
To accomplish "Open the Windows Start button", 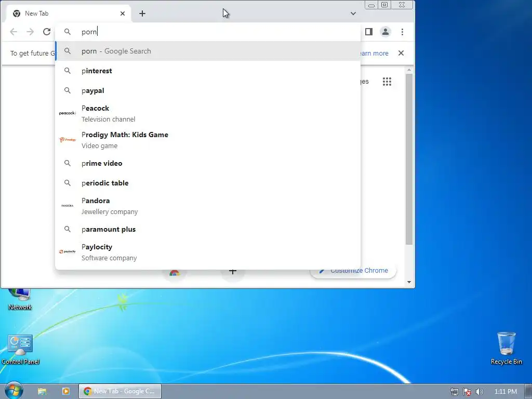I will click(14, 391).
